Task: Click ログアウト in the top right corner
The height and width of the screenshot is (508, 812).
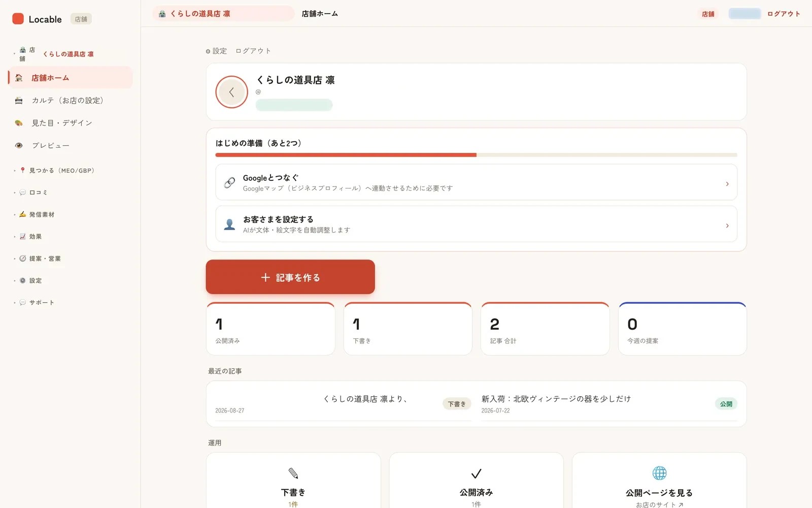Action: [784, 14]
